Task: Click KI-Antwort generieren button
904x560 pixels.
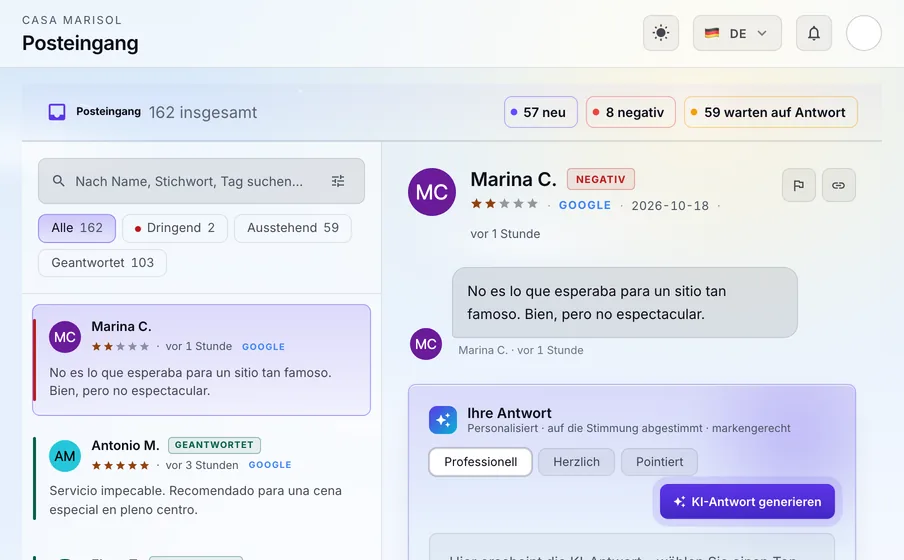Action: coord(747,502)
